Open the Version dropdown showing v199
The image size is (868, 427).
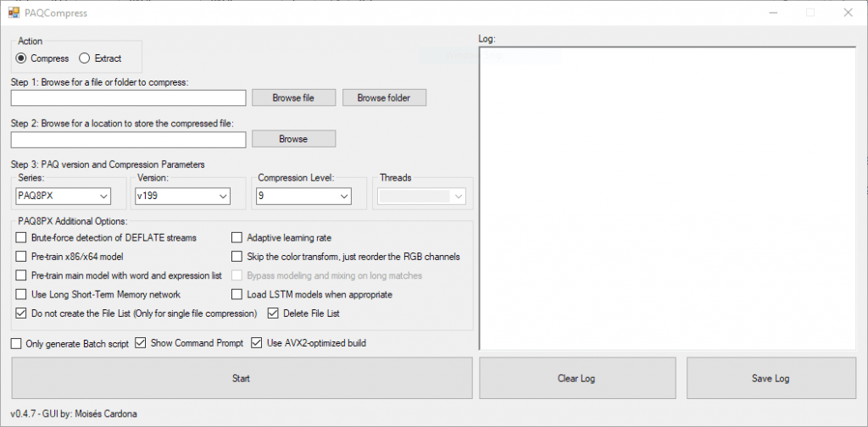point(183,196)
